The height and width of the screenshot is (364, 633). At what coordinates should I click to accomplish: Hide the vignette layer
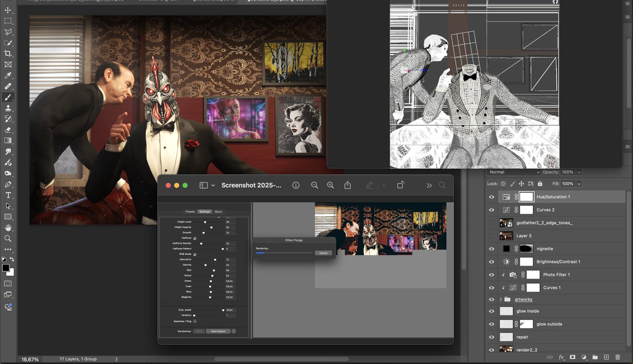(492, 248)
